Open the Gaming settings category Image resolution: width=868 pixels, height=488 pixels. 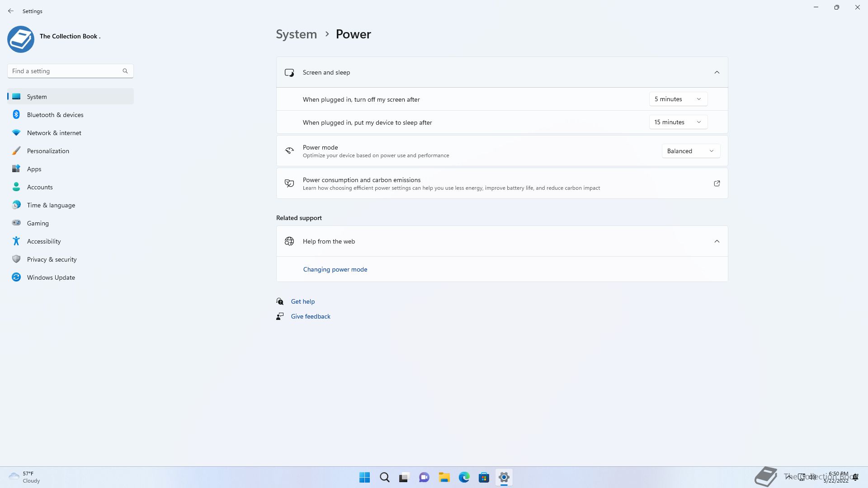[x=38, y=223]
